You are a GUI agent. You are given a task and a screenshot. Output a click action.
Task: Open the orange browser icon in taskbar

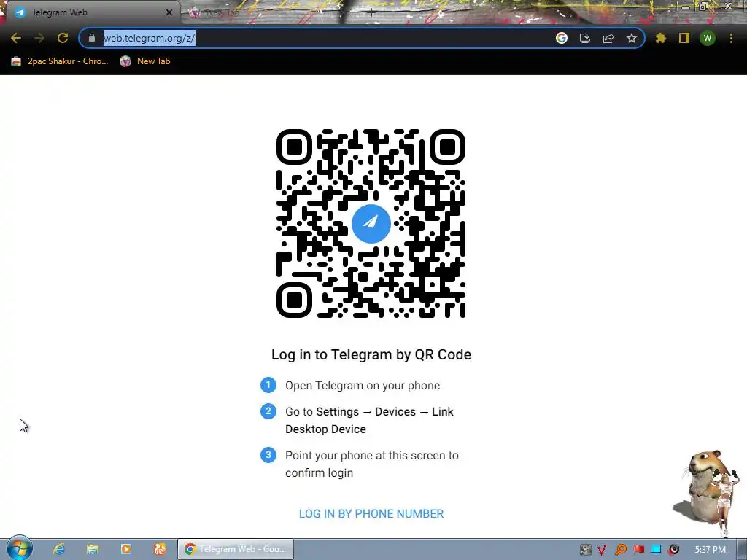pyautogui.click(x=160, y=549)
